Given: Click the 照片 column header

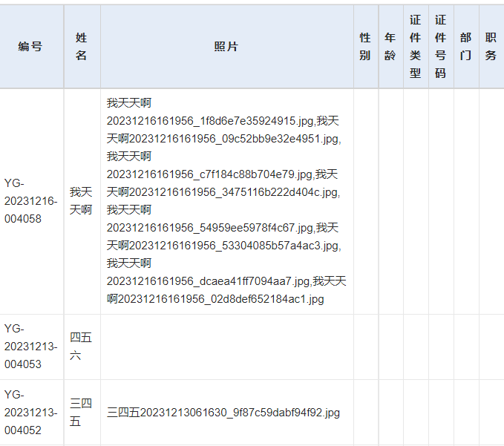Looking at the screenshot, I should click(x=227, y=47).
